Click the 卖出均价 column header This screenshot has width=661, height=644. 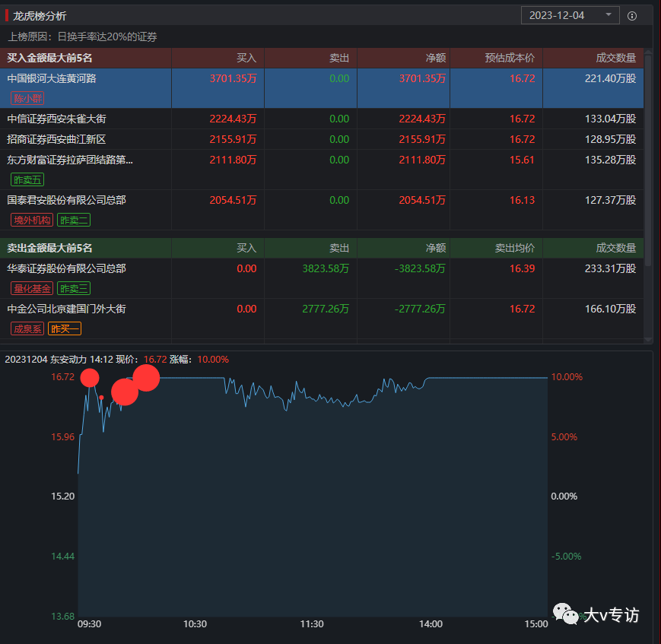point(515,248)
